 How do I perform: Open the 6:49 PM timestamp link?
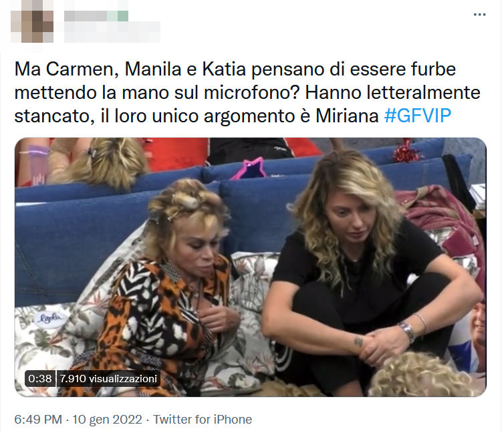(x=38, y=420)
